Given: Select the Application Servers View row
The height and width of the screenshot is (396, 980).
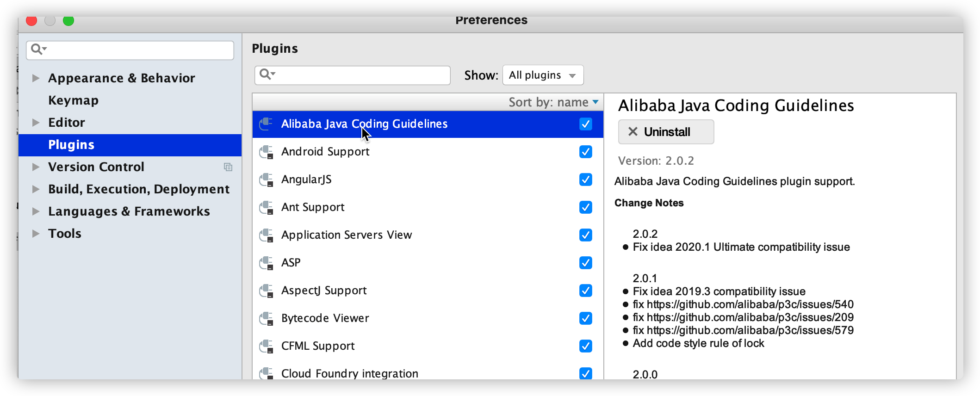Looking at the screenshot, I should tap(428, 235).
